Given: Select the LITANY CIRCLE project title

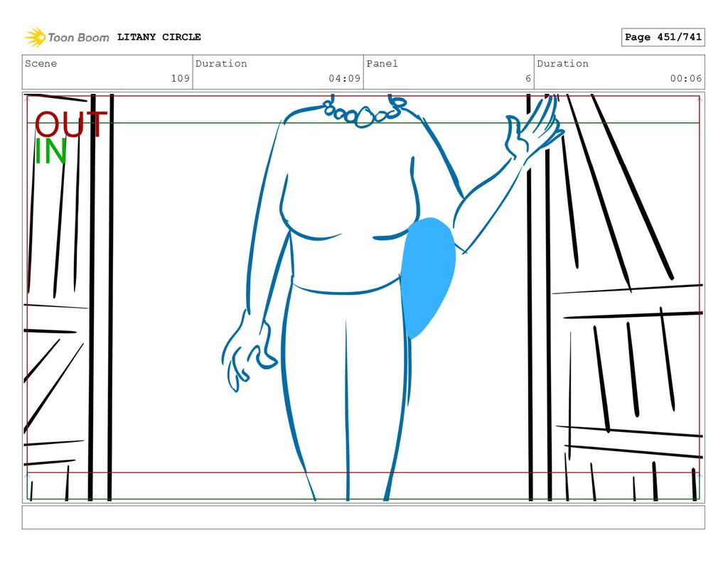Looking at the screenshot, I should coord(159,37).
